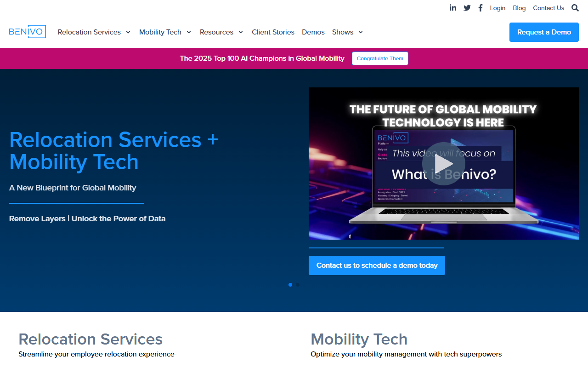Click the Top 100 AI Champions banner text

point(262,58)
